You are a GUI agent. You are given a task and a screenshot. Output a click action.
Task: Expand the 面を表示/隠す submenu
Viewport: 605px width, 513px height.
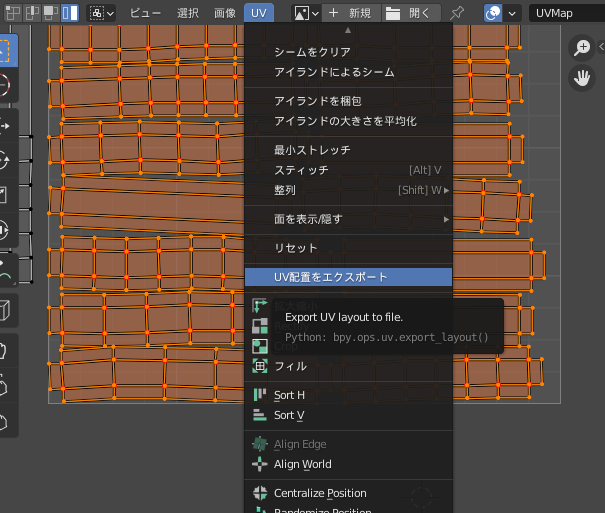348,219
